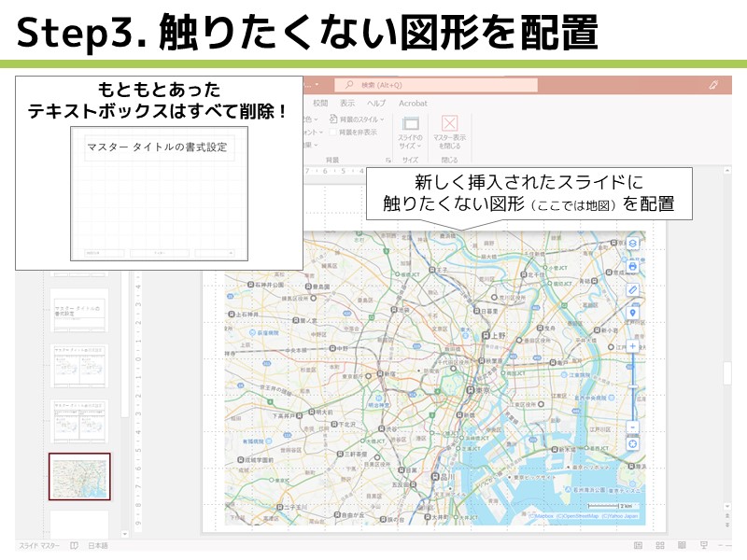
Task: Click the map zoom out minus button
Action: coord(632,427)
